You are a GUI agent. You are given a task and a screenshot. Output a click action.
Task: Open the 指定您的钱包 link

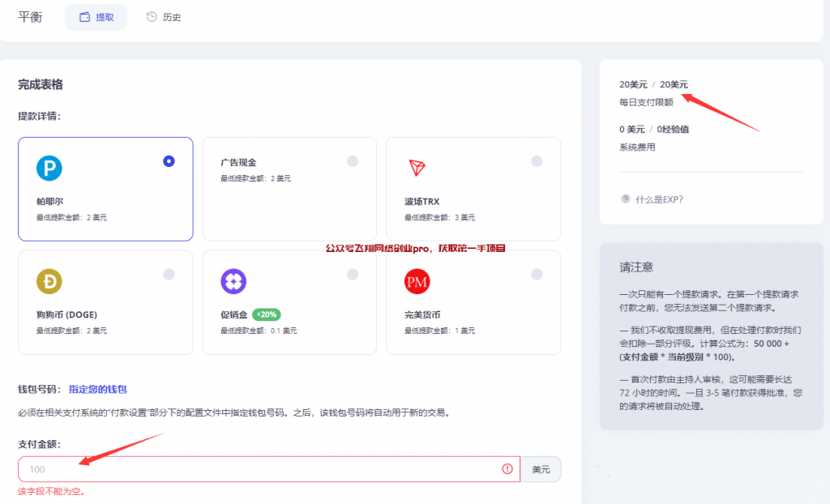pyautogui.click(x=98, y=390)
